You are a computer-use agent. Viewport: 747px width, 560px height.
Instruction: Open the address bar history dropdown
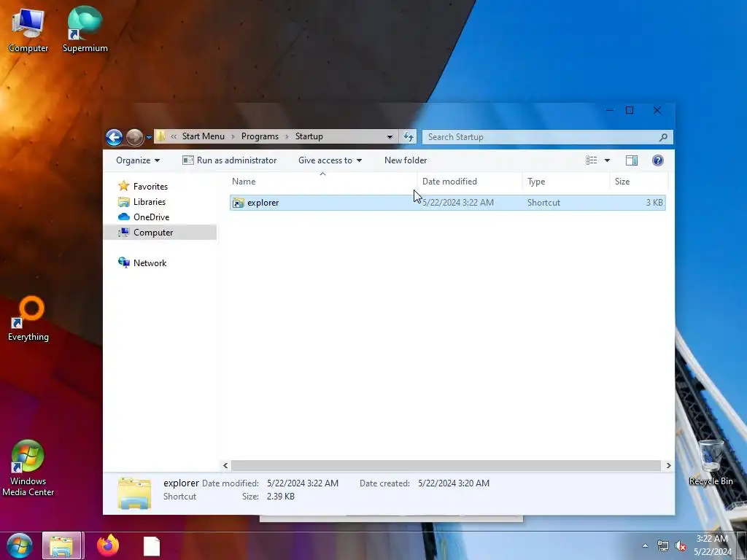click(390, 137)
